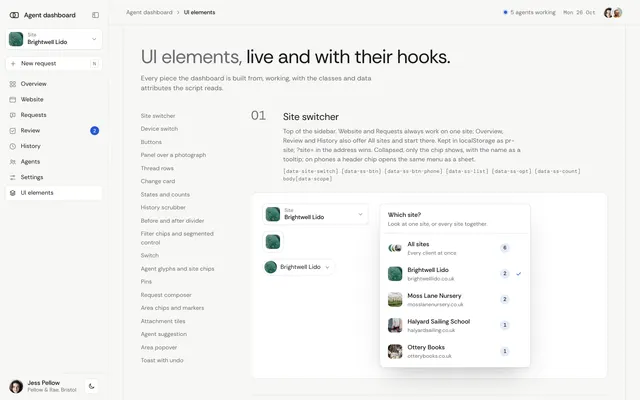Click the 'Which site?' menu heading
Image resolution: width=640 pixels, height=400 pixels.
click(404, 215)
